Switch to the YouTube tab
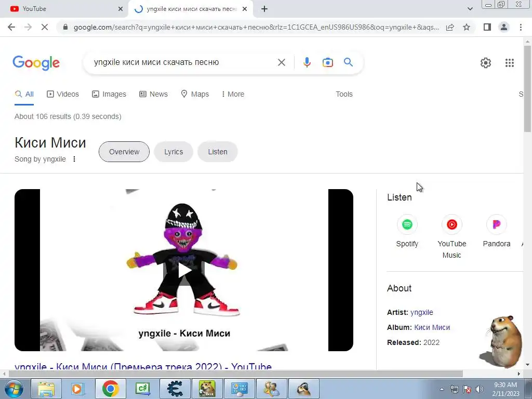The height and width of the screenshot is (399, 532). click(x=64, y=9)
